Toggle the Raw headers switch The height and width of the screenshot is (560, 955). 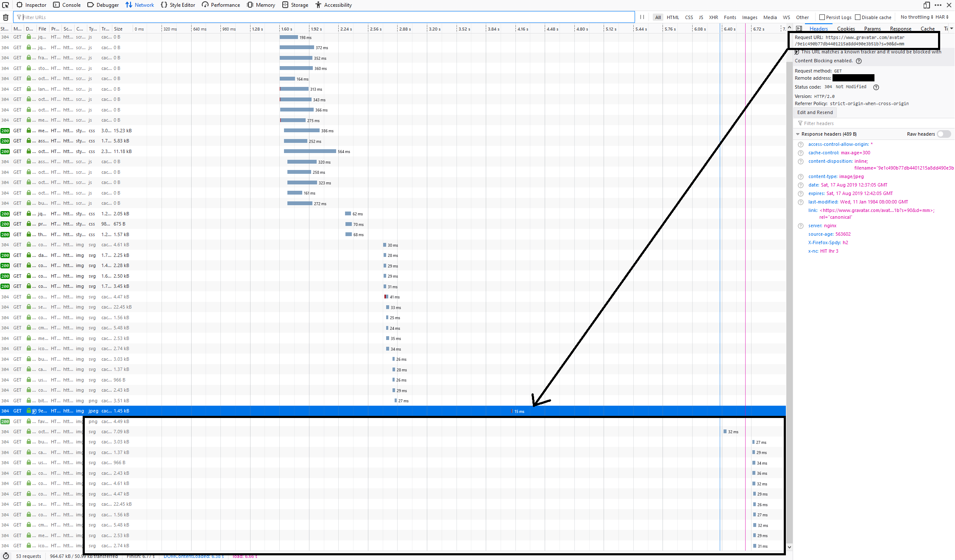pos(944,134)
